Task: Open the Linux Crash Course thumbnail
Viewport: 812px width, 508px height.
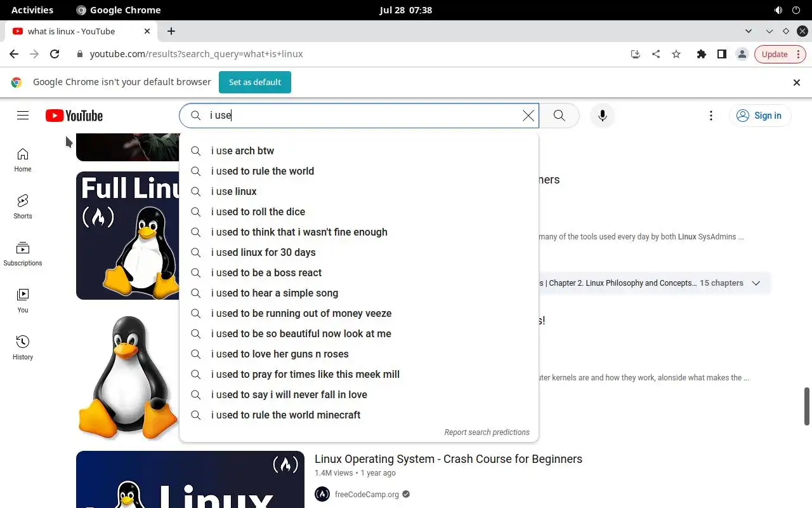Action: pyautogui.click(x=190, y=479)
